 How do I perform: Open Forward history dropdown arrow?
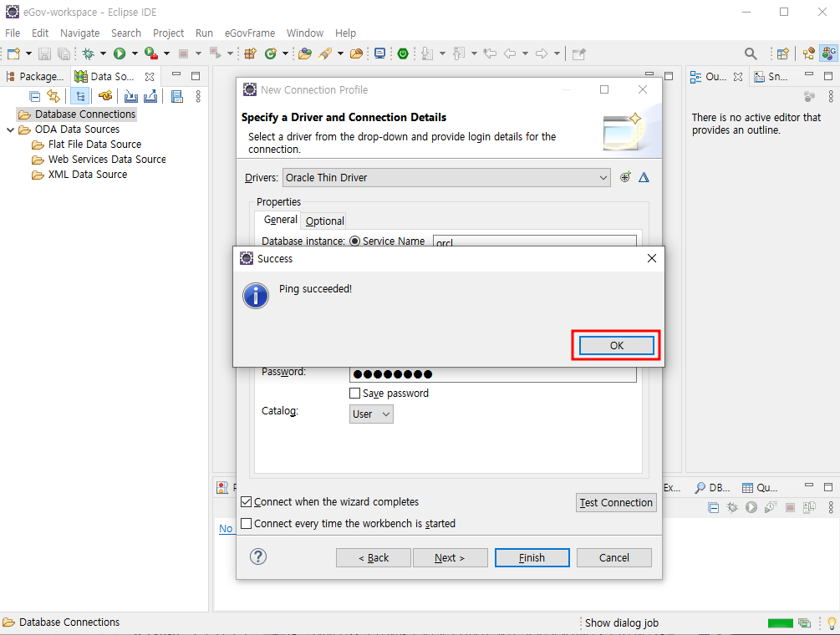(557, 53)
